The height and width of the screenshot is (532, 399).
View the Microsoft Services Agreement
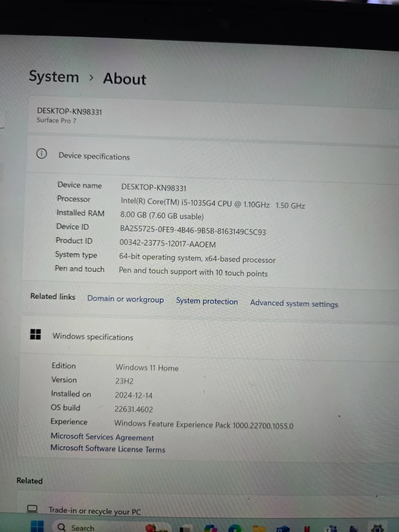click(102, 437)
